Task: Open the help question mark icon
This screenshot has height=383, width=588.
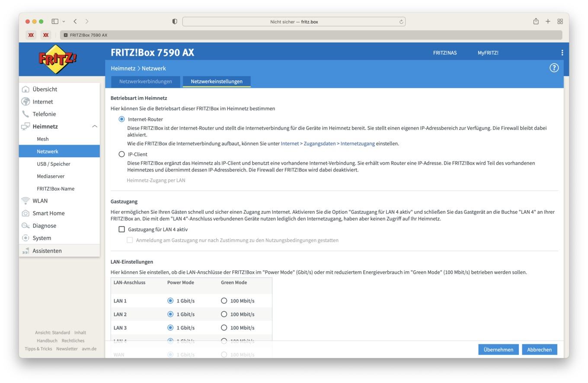Action: (x=554, y=68)
